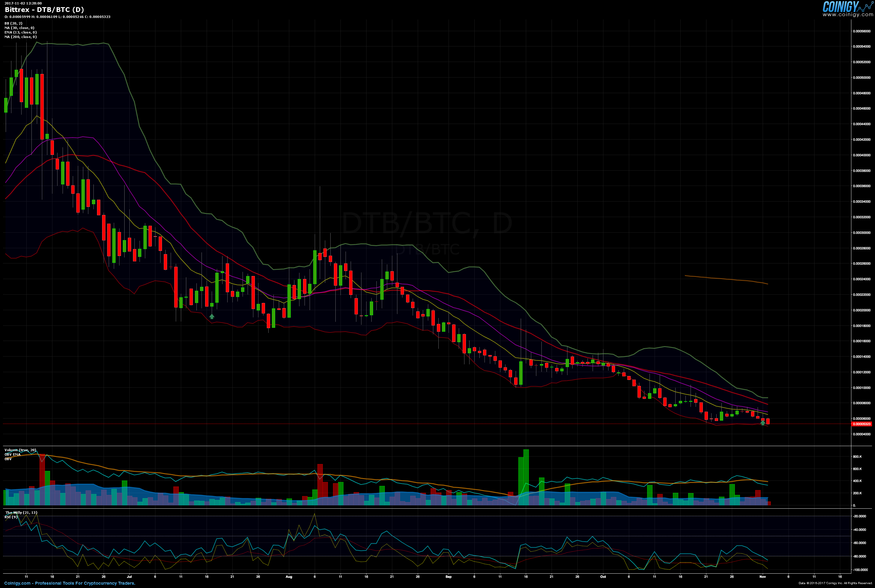
Task: Click the Sep date axis label
Action: click(449, 577)
